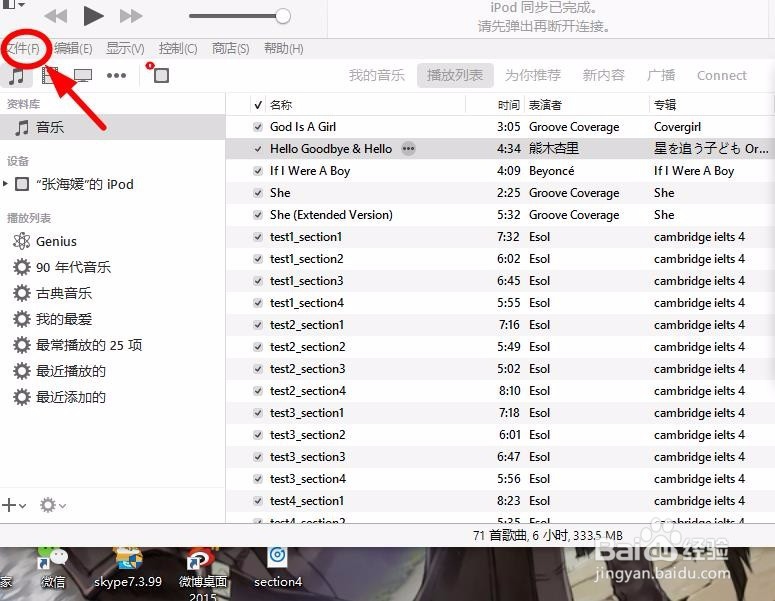The height and width of the screenshot is (601, 775).
Task: Open the 90 年代音乐 smart playlist
Action: click(x=62, y=267)
